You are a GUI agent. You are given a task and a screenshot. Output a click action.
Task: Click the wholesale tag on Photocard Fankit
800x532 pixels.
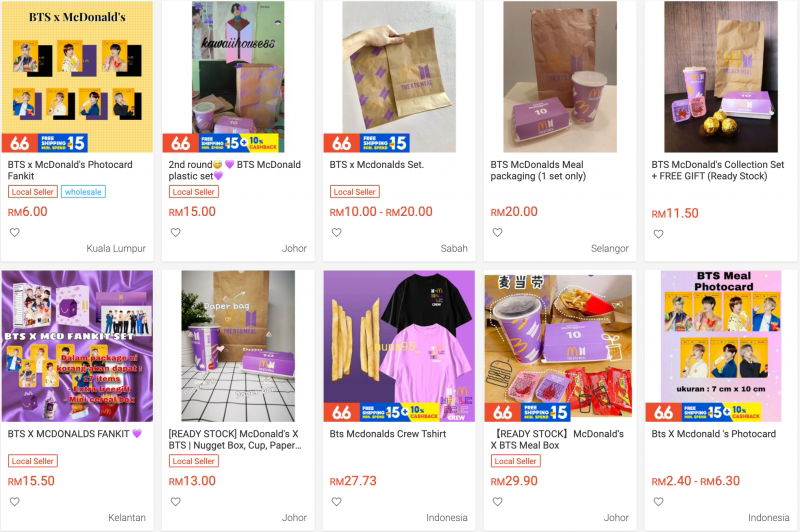83,192
